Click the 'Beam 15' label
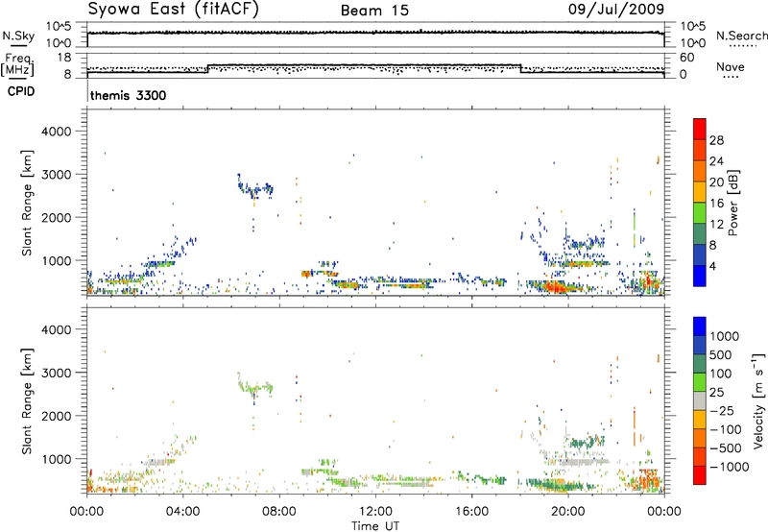Screen dimensions: 768x532 click(x=374, y=11)
